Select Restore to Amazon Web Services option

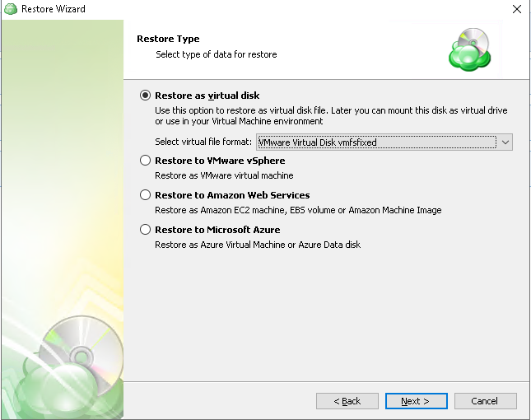[x=146, y=195]
